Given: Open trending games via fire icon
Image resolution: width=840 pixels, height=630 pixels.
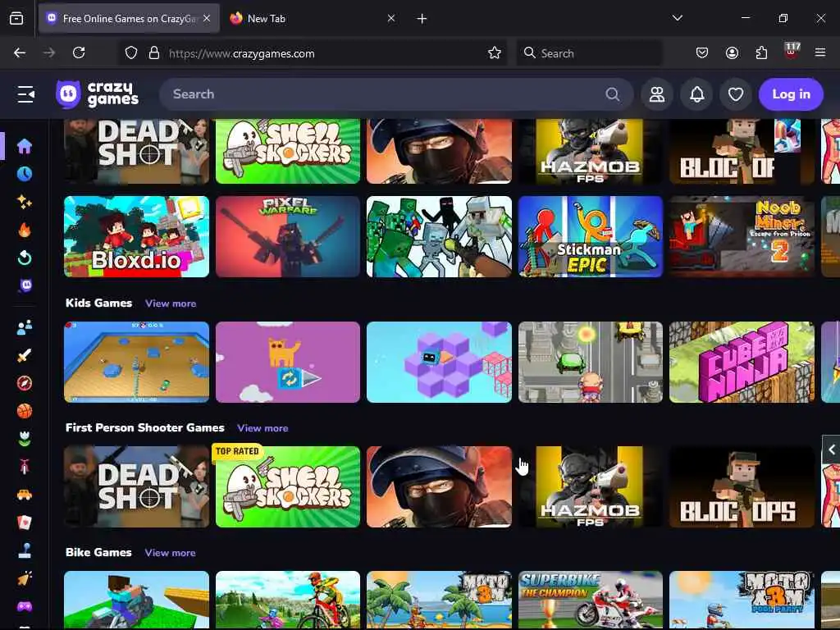Looking at the screenshot, I should 25,230.
